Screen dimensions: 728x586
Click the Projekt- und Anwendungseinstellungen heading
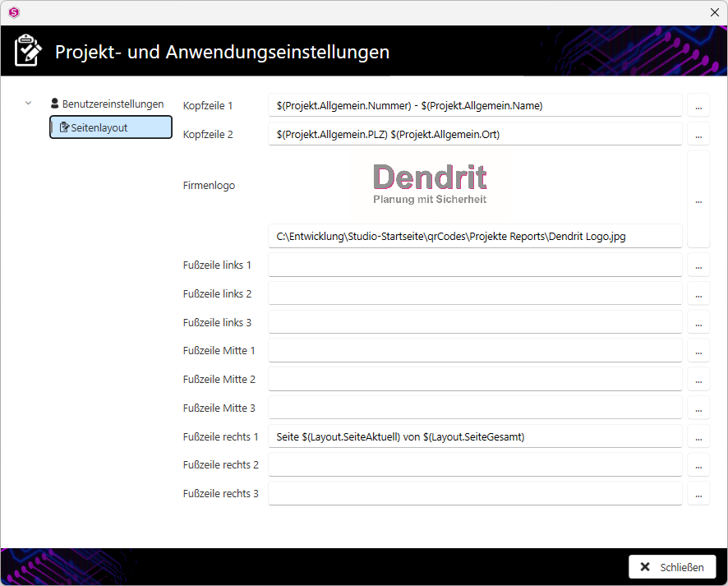pyautogui.click(x=222, y=52)
